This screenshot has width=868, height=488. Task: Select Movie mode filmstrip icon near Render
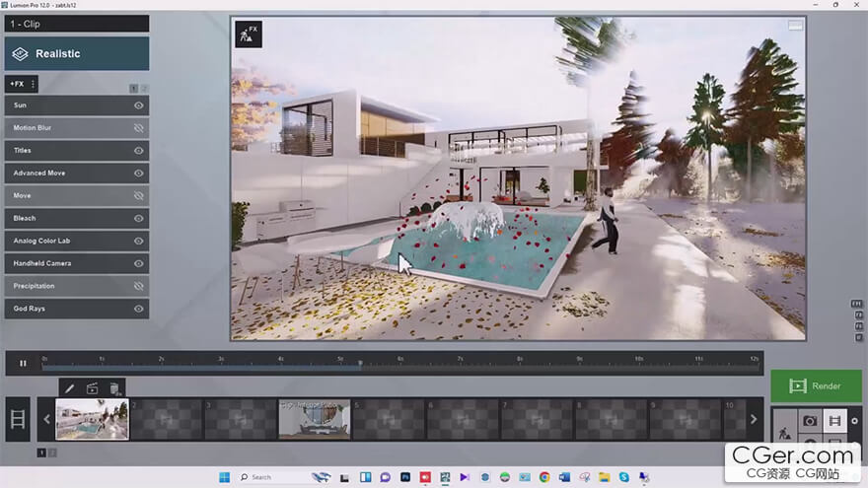click(834, 421)
